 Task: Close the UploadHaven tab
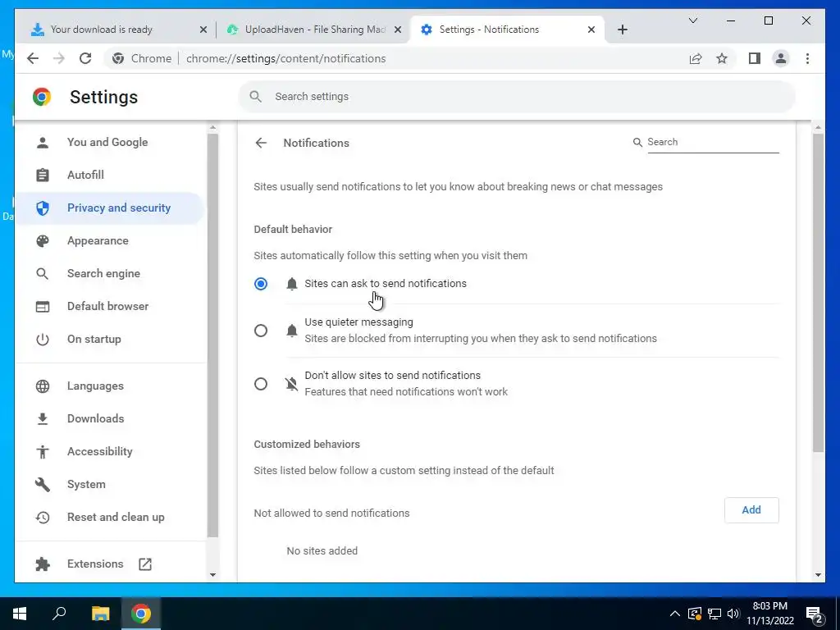pos(398,30)
